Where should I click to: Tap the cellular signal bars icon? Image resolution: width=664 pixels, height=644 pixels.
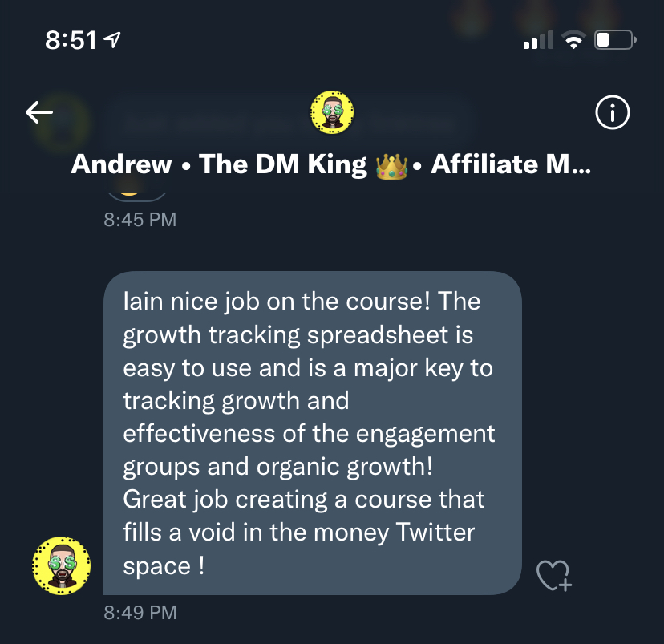(x=538, y=40)
